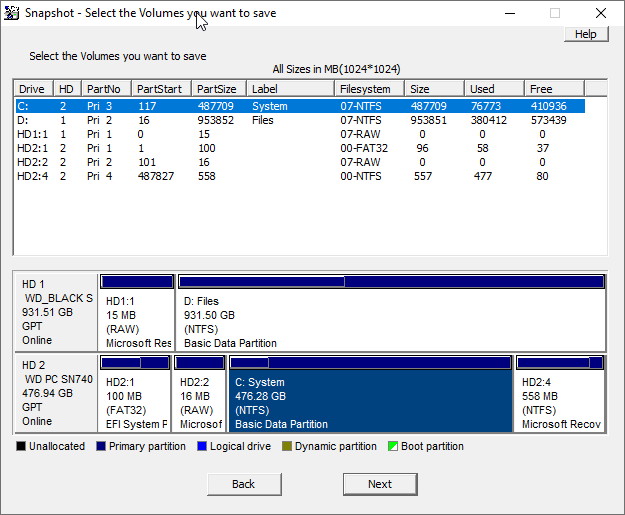Click the PartSize column header

click(219, 88)
